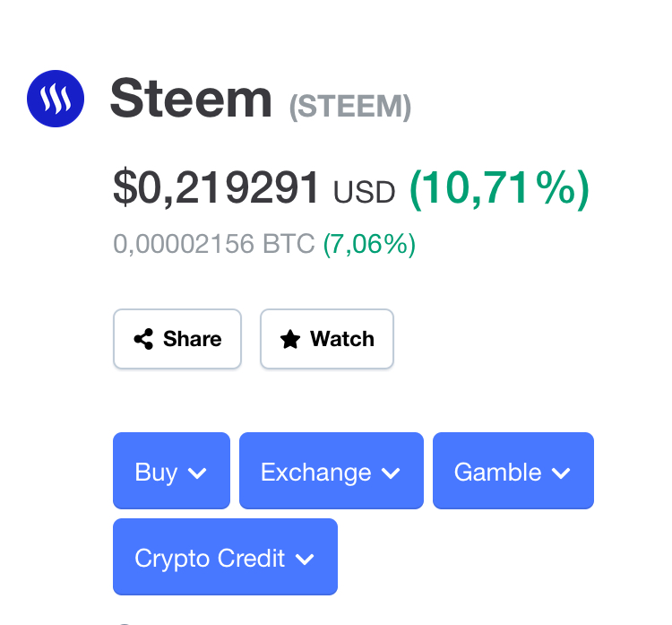The width and height of the screenshot is (672, 625).
Task: Open the Buy dropdown menu
Action: pyautogui.click(x=171, y=471)
